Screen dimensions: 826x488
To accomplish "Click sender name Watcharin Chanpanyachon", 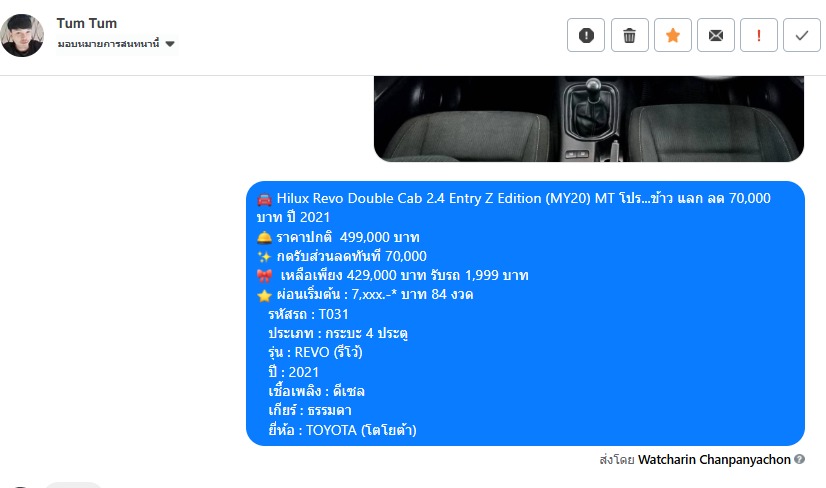I will coord(714,460).
